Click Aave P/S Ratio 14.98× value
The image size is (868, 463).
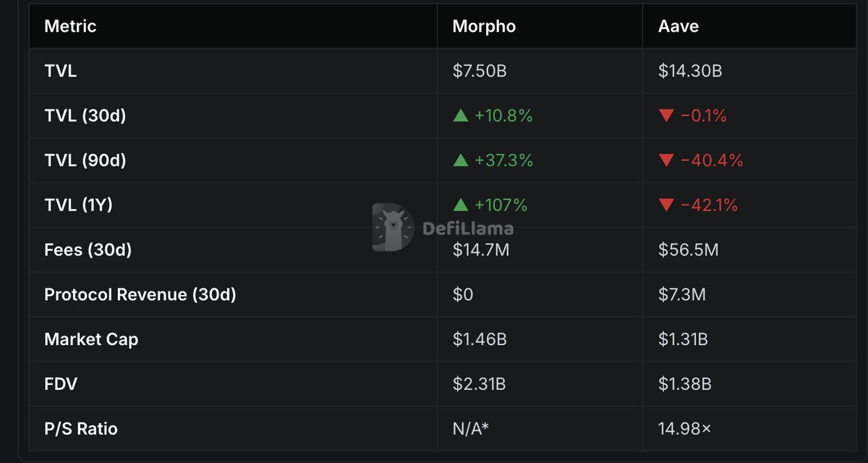click(x=685, y=429)
